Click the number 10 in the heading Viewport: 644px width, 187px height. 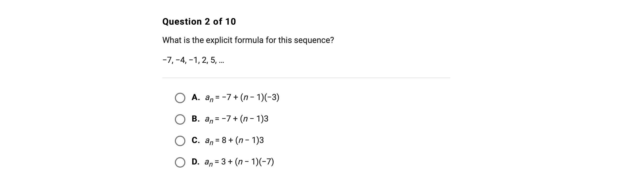(x=230, y=21)
